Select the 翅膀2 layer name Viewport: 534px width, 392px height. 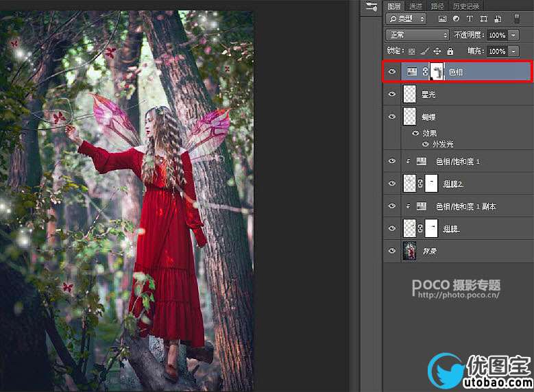tap(452, 184)
